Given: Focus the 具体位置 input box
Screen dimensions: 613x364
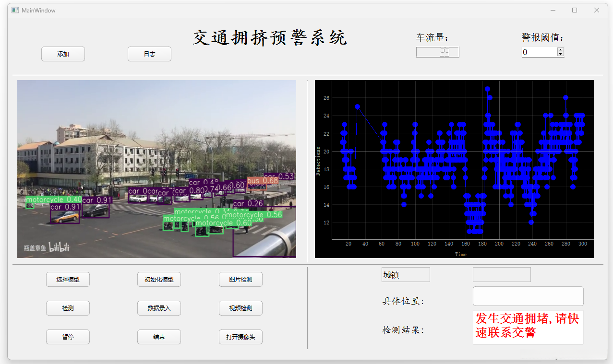Looking at the screenshot, I should click(x=528, y=296).
